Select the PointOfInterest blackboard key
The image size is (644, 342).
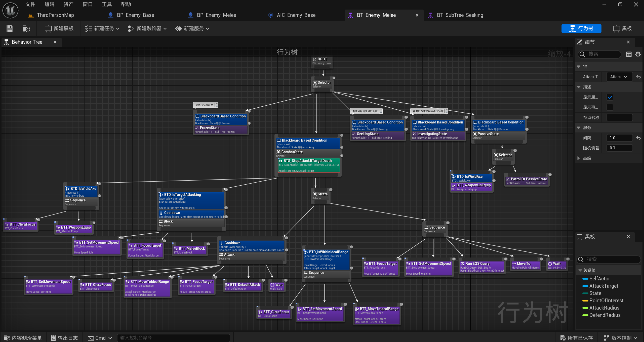(x=606, y=301)
